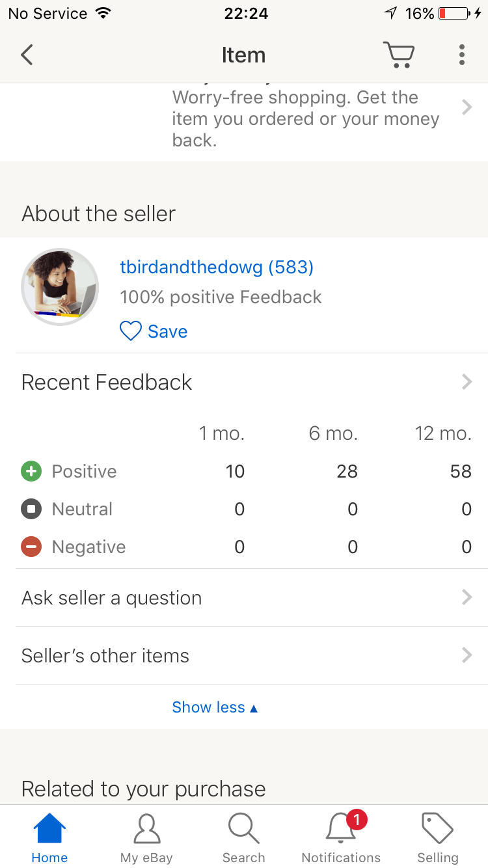This screenshot has height=868, width=488.
Task: Open the shopping cart
Action: coord(398,55)
